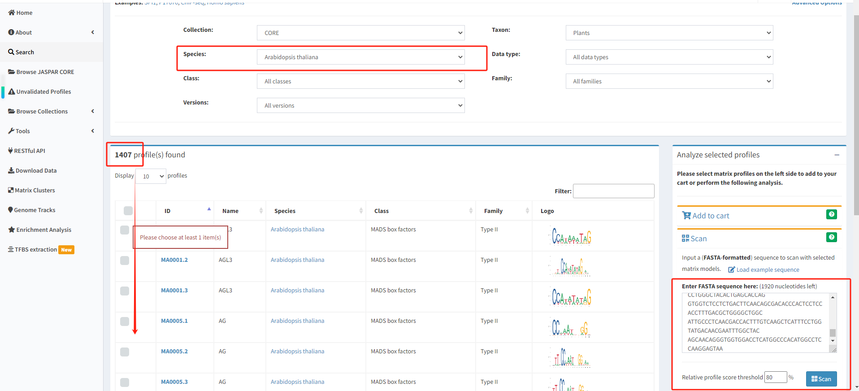
Task: Expand the Browse Collections sidebar menu
Action: pos(51,112)
